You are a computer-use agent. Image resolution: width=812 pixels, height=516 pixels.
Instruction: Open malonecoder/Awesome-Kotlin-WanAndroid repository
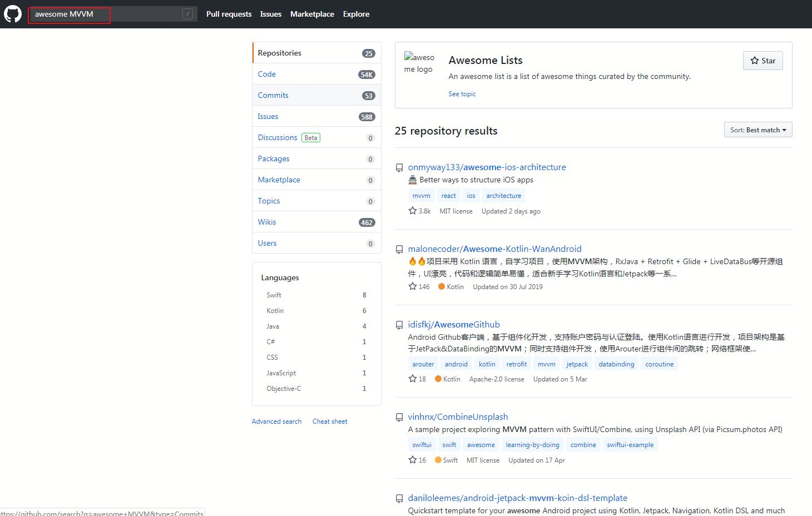[494, 249]
